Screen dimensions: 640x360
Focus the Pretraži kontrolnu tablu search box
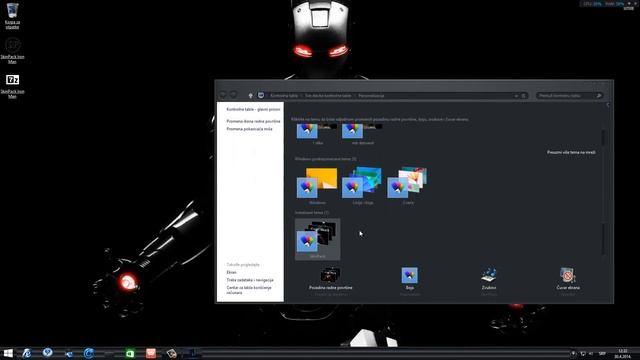[x=569, y=96]
